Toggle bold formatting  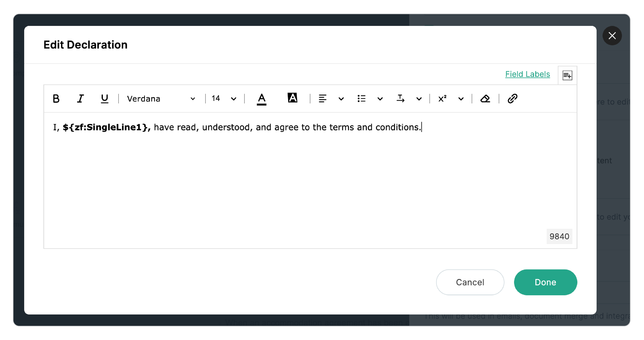56,99
